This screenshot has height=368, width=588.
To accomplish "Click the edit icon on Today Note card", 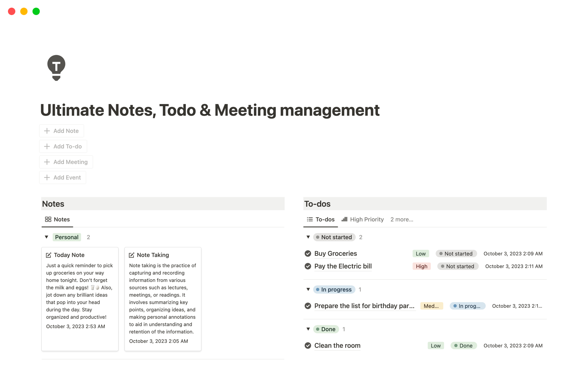I will (49, 255).
